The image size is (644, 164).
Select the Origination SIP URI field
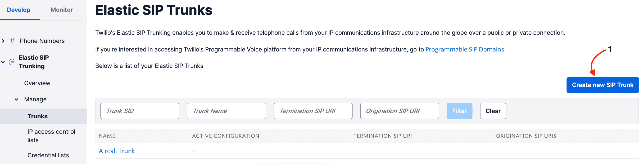point(400,111)
